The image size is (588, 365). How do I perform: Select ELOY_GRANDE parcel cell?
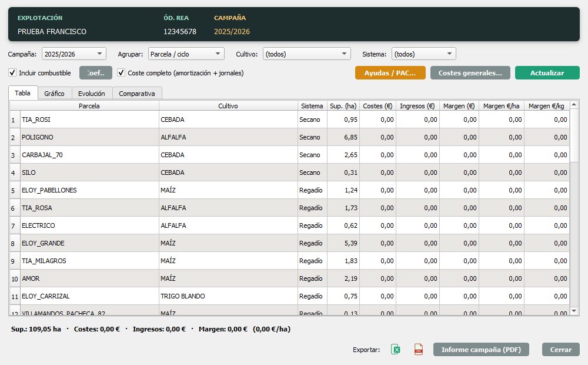point(89,243)
